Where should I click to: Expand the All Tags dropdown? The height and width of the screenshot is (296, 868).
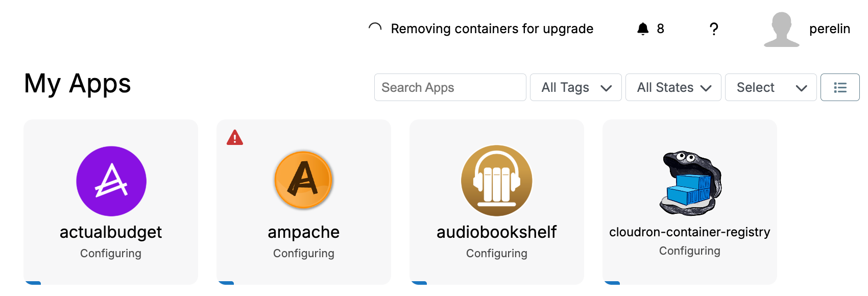tap(575, 87)
